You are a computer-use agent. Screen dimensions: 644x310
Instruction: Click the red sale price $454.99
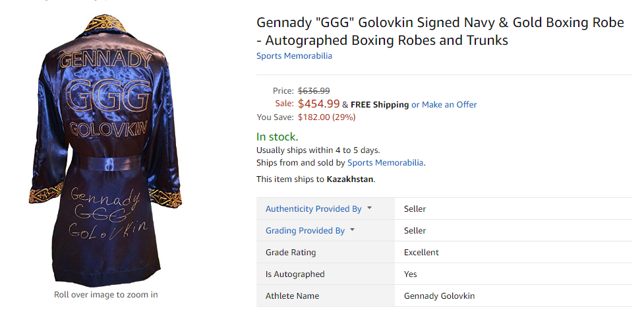tap(318, 104)
